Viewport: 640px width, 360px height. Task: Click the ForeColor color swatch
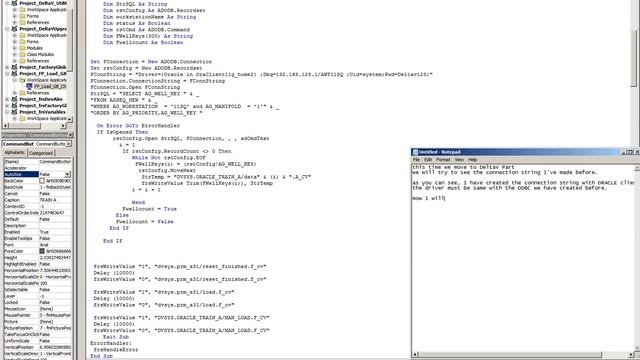point(42,251)
